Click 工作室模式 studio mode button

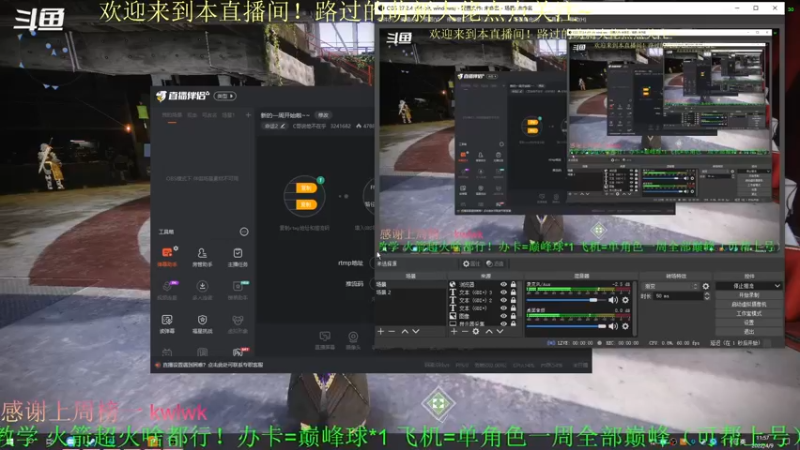click(x=748, y=314)
